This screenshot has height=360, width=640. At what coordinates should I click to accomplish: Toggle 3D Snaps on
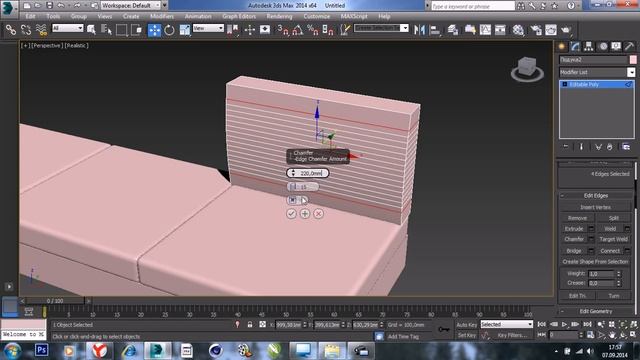coord(282,30)
